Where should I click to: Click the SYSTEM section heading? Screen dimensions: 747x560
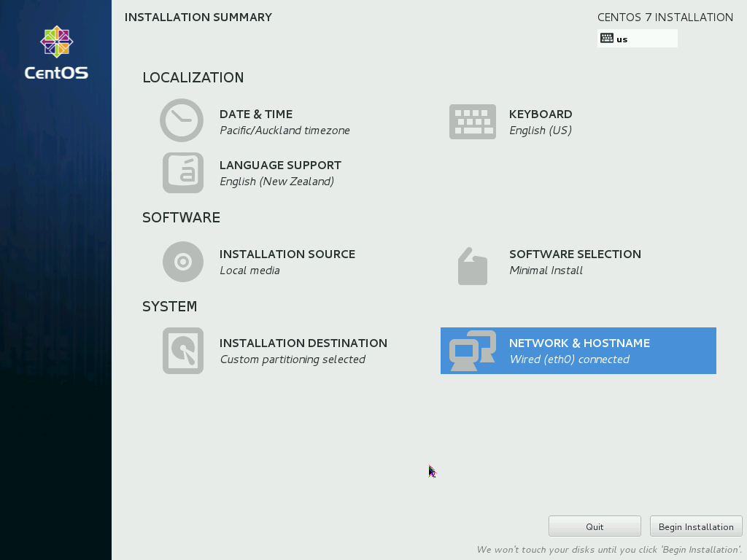click(x=169, y=307)
